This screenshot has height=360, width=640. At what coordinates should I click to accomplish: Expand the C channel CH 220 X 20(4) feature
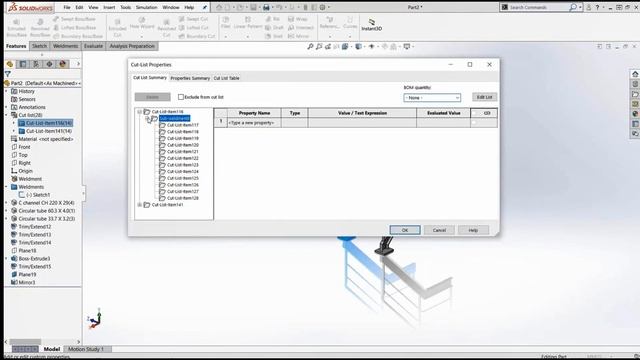(7, 202)
